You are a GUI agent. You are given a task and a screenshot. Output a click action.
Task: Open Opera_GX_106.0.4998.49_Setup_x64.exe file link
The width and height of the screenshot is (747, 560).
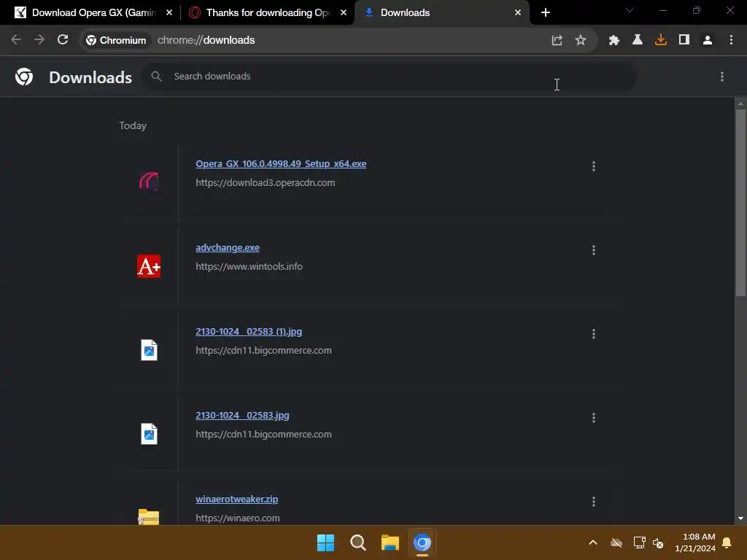click(x=281, y=164)
